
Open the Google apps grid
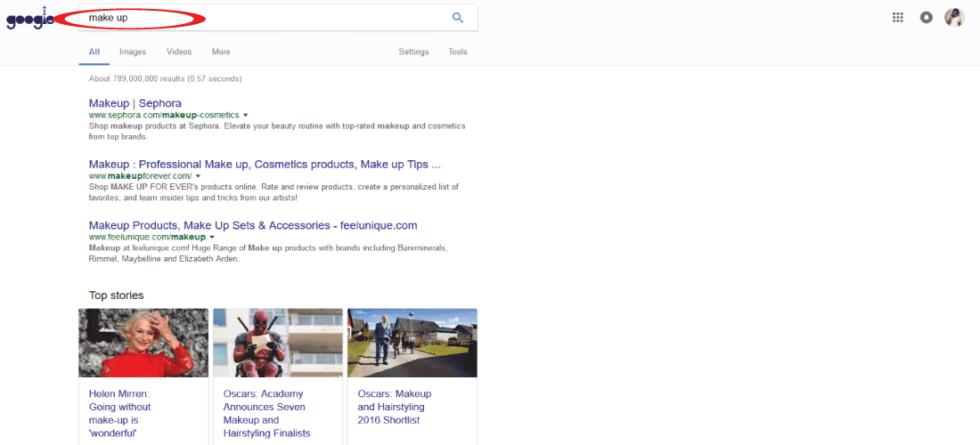897,18
